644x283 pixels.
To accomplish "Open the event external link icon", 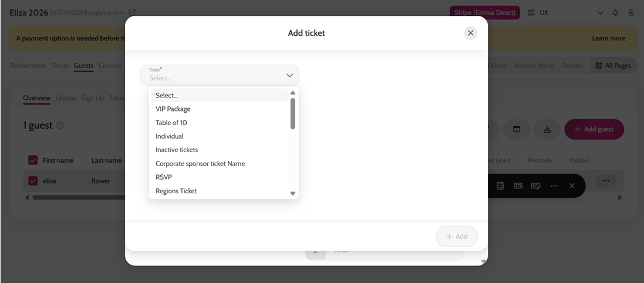I will click(132, 13).
